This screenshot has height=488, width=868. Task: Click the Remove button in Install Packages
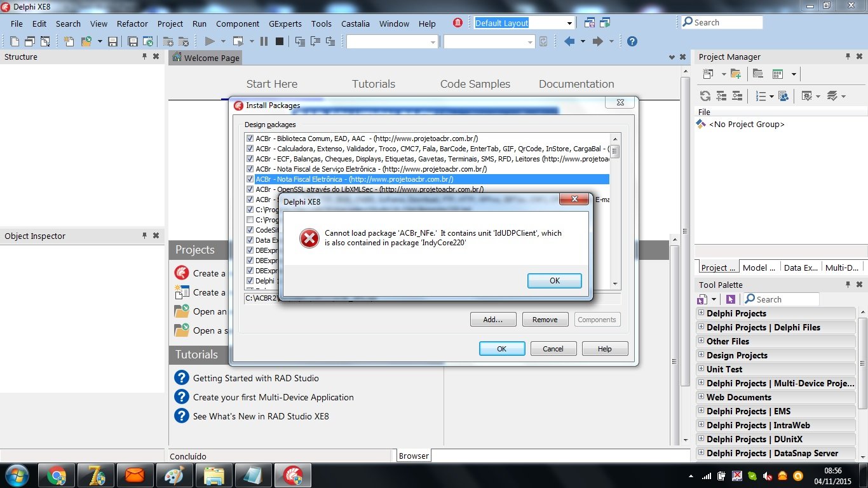pyautogui.click(x=545, y=320)
